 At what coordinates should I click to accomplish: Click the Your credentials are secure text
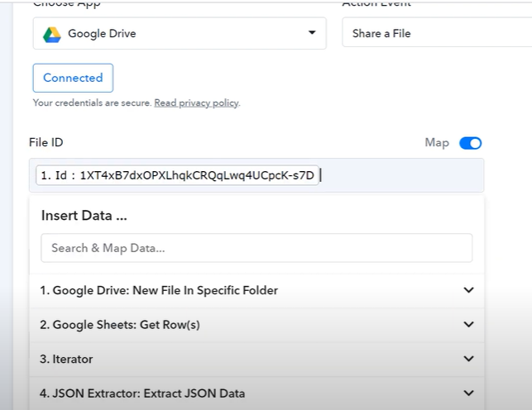click(92, 102)
